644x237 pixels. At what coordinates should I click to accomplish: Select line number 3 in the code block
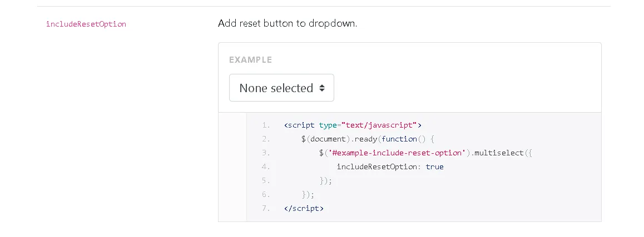pyautogui.click(x=265, y=153)
